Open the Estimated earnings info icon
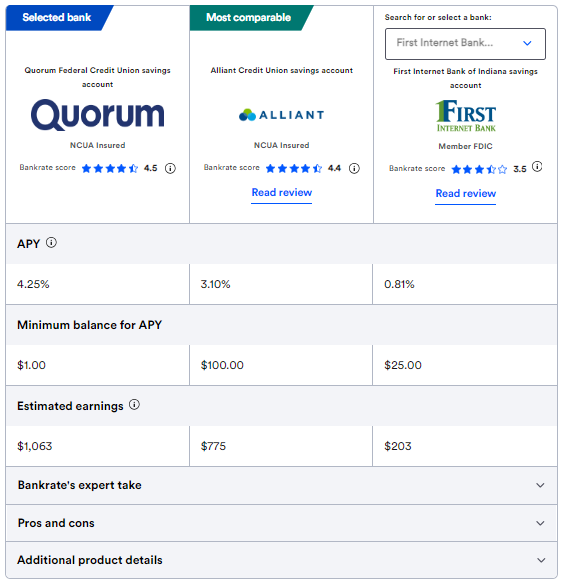567x583 pixels. coord(134,405)
